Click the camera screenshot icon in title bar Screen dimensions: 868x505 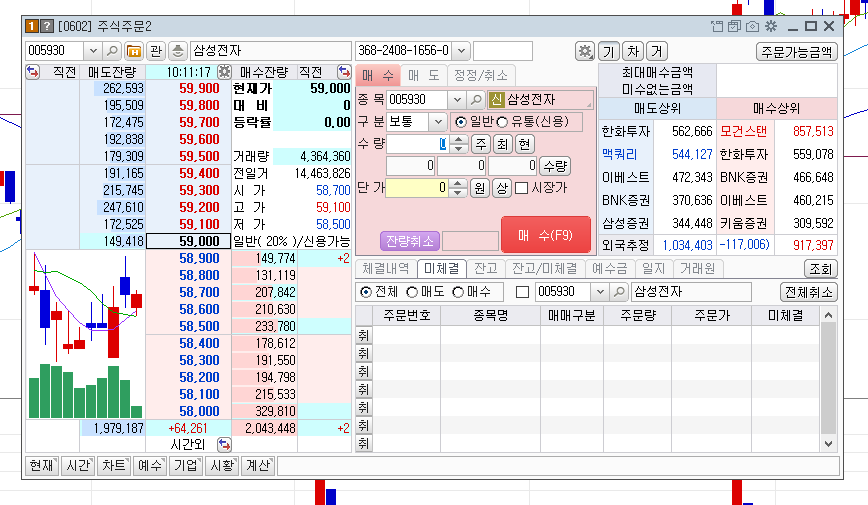(752, 26)
